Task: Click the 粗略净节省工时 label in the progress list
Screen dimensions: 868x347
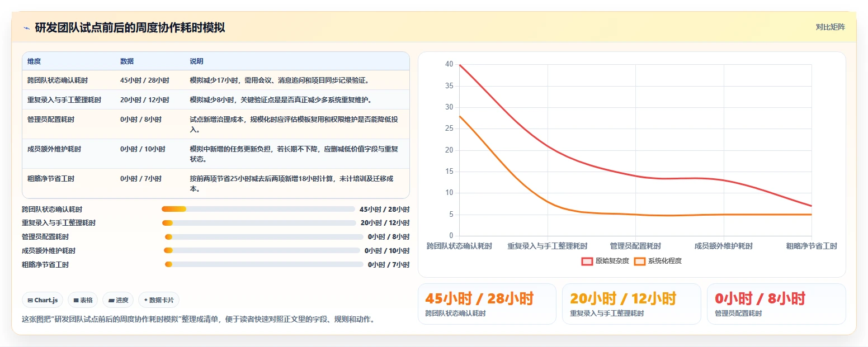Action: [45, 264]
